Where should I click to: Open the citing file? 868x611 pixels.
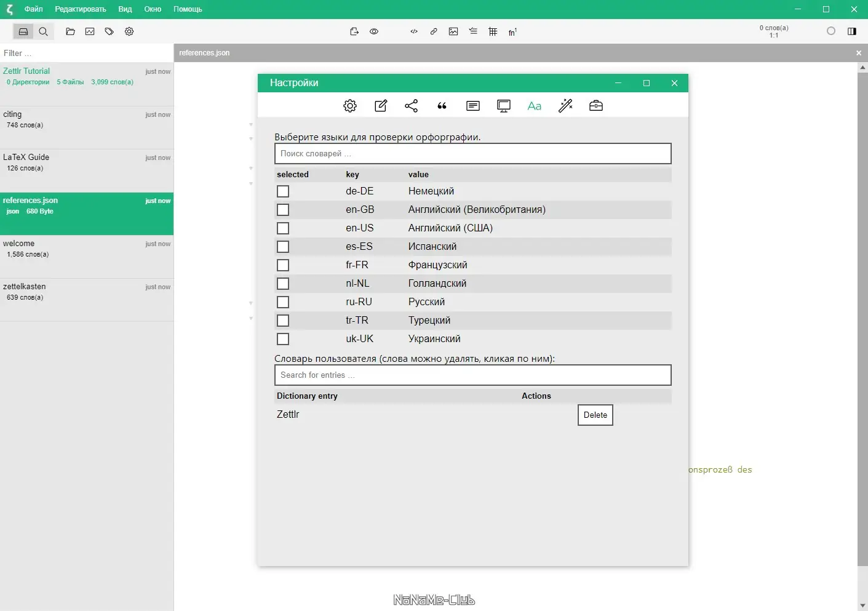(x=87, y=127)
